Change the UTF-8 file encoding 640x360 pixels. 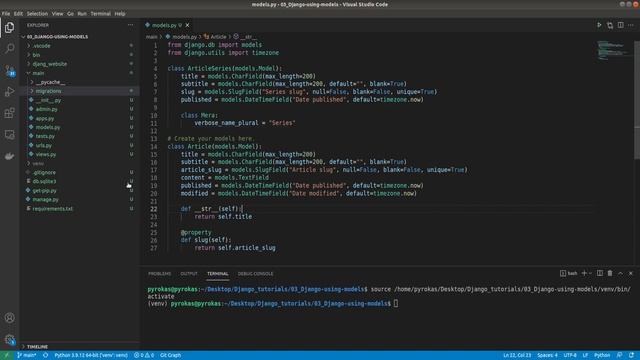pyautogui.click(x=570, y=356)
